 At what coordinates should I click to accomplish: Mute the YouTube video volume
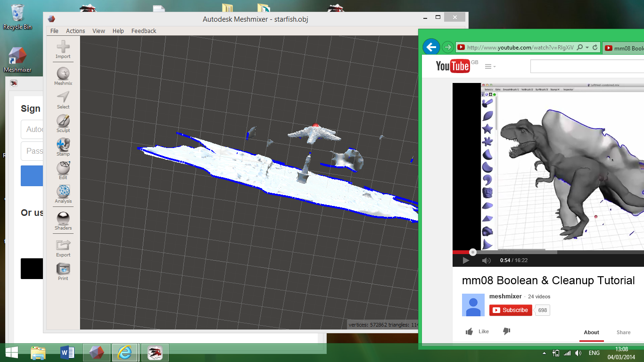[x=486, y=260]
